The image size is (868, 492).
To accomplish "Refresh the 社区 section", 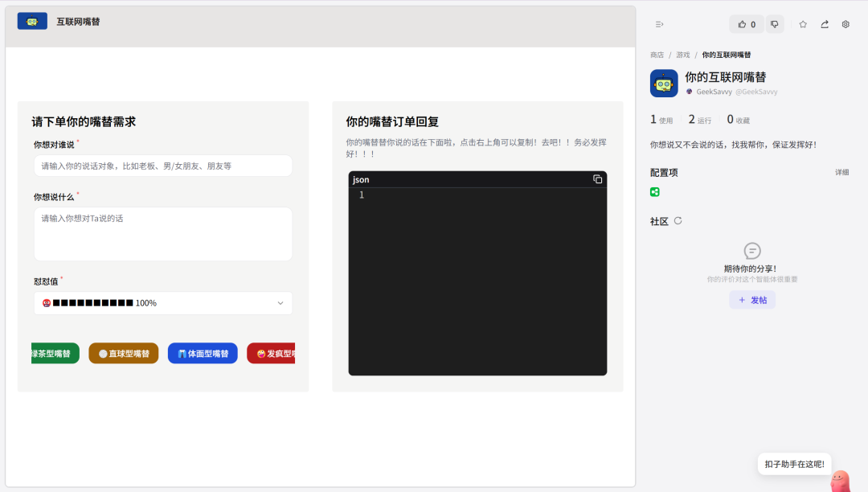I will [x=678, y=221].
